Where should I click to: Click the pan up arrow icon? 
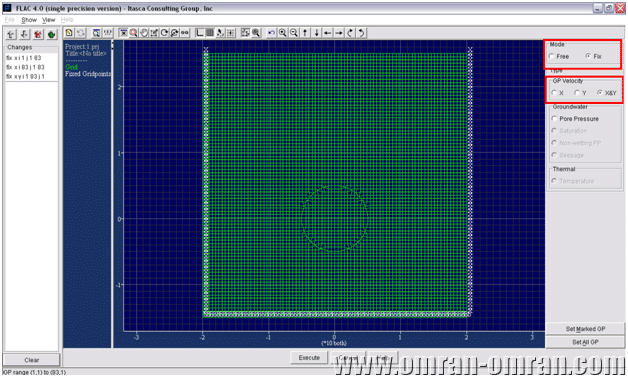pos(305,33)
